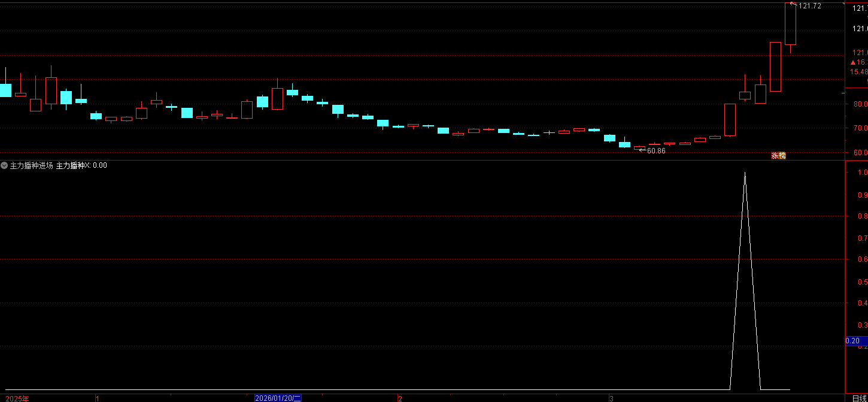Click the month 3 marker on the time axis
The image size is (868, 402).
pos(611,398)
